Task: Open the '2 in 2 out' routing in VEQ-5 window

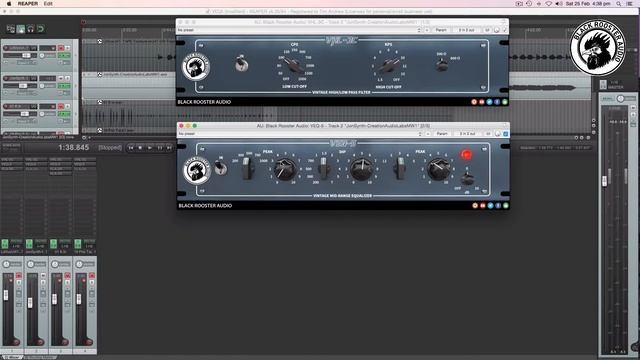Action: click(x=467, y=134)
